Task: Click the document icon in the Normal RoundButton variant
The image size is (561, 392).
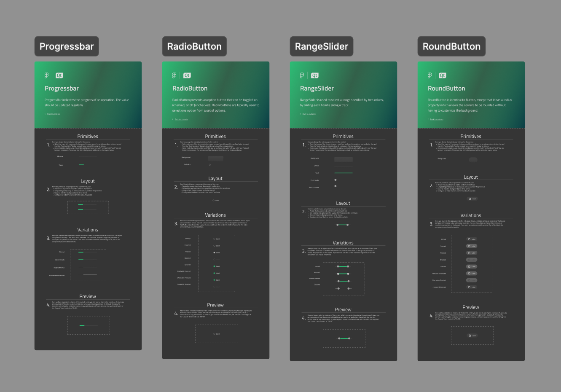Action: pyautogui.click(x=469, y=239)
